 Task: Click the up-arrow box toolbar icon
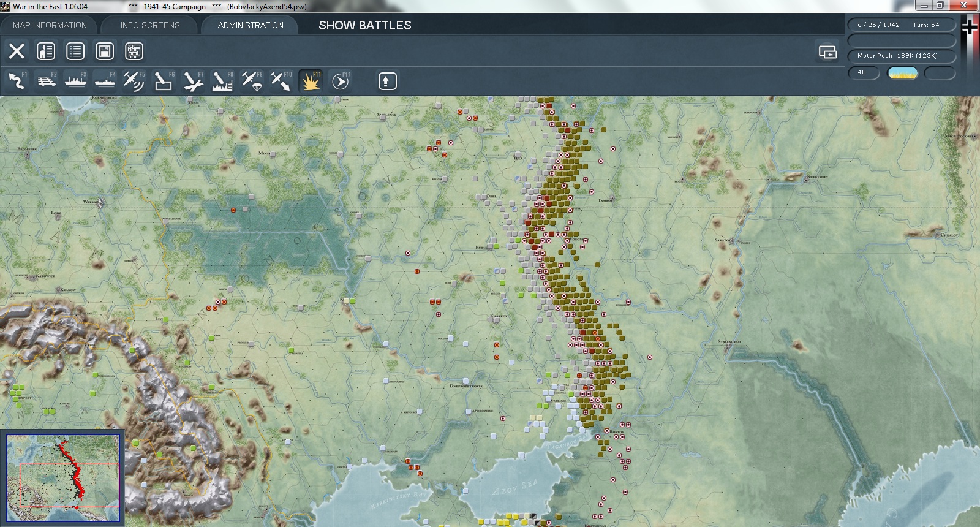click(387, 81)
